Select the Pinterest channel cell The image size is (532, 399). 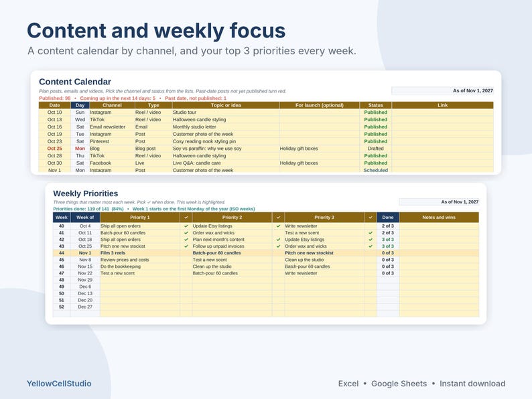pos(112,141)
